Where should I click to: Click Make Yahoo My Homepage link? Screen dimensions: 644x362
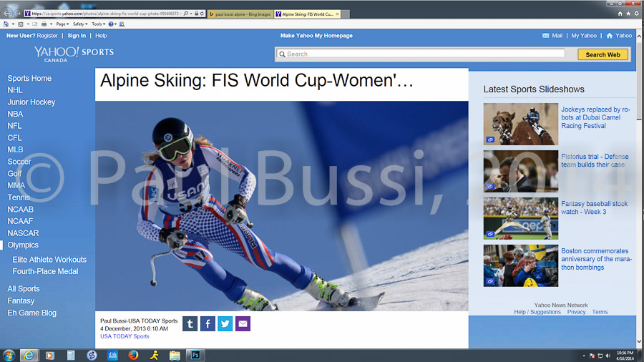(316, 36)
